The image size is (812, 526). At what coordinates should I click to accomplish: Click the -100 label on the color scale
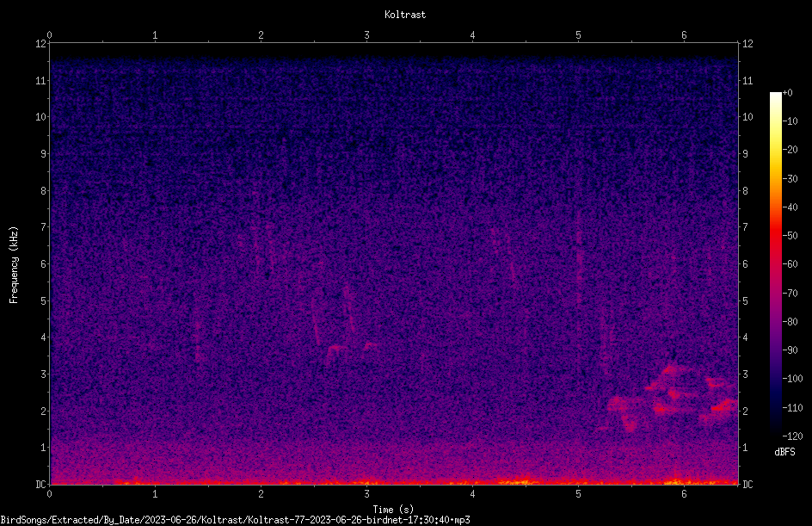(x=792, y=379)
